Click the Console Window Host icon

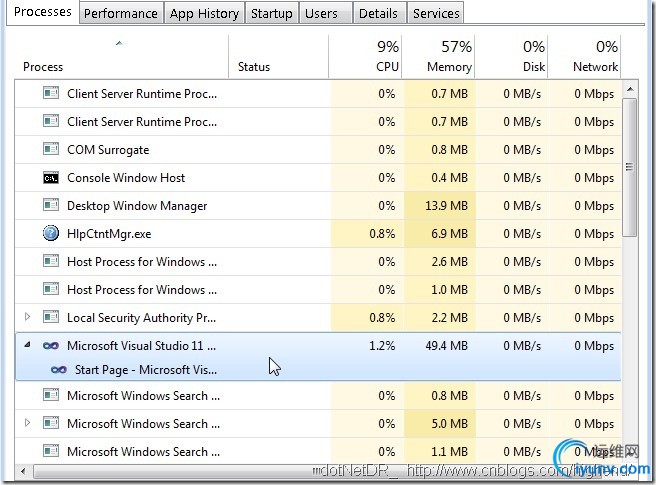pyautogui.click(x=51, y=178)
